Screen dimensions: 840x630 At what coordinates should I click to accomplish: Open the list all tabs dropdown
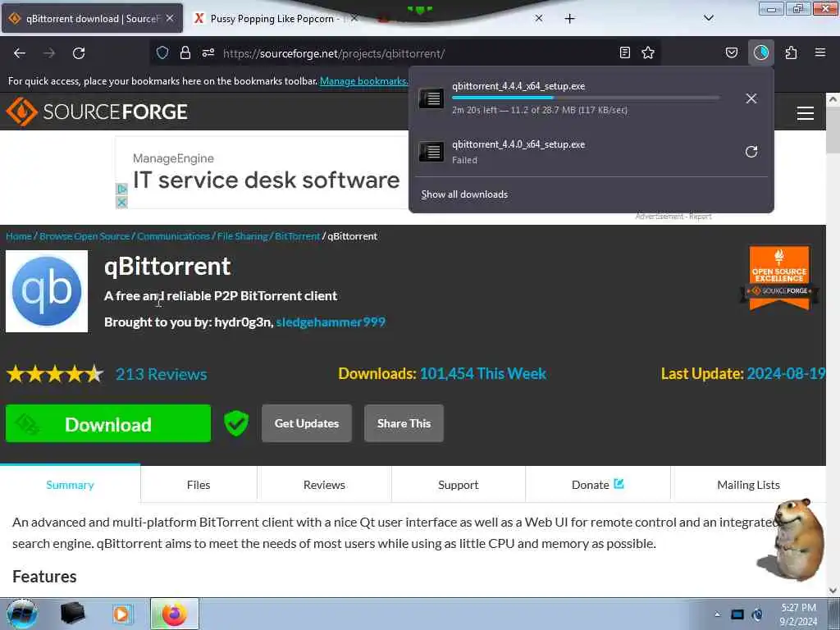pyautogui.click(x=708, y=18)
